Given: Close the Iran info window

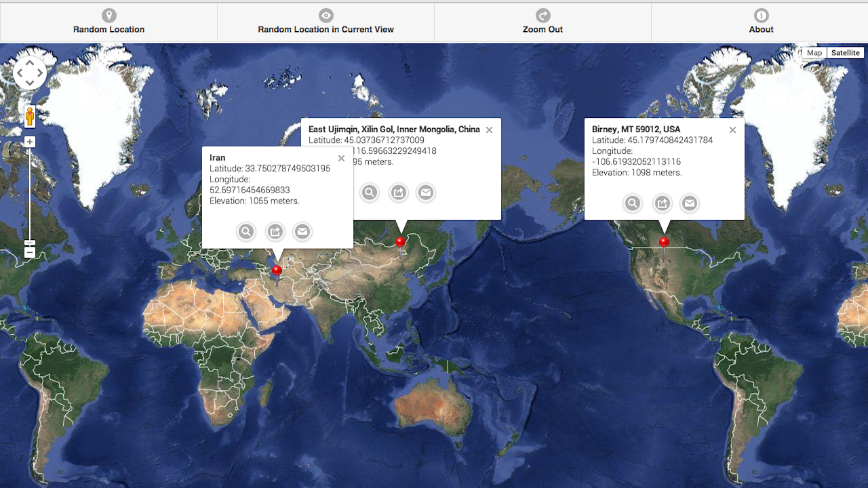Looking at the screenshot, I should coord(341,158).
